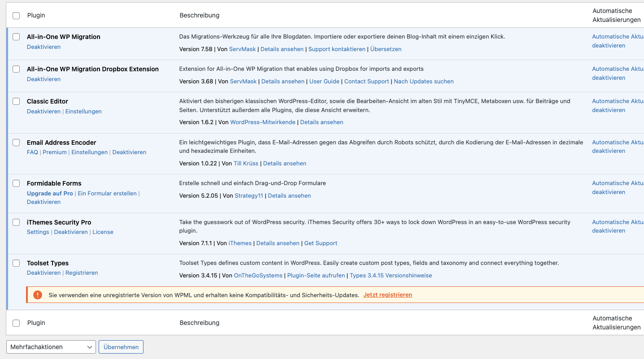
Task: Click Upgrade auf Pro for Formidable Forms
Action: click(50, 193)
